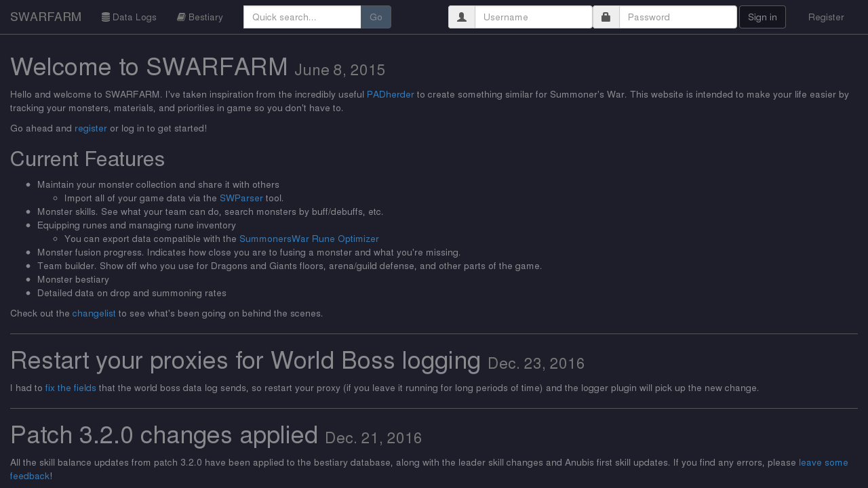
Task: Open the PADherder link
Action: point(391,94)
